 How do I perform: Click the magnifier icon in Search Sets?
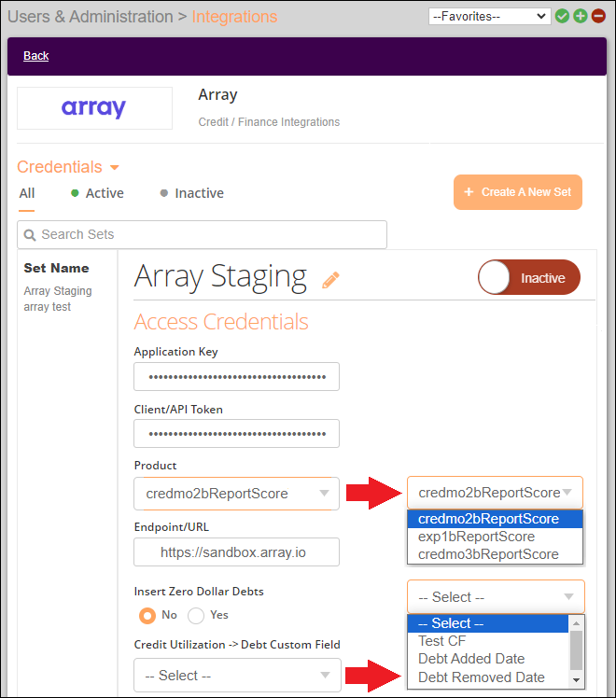point(30,235)
